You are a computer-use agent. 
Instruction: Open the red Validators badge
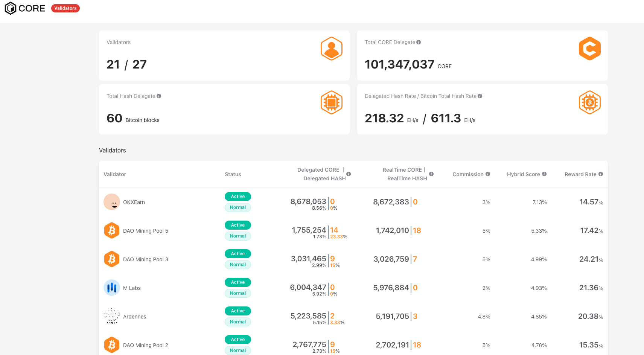click(x=65, y=8)
